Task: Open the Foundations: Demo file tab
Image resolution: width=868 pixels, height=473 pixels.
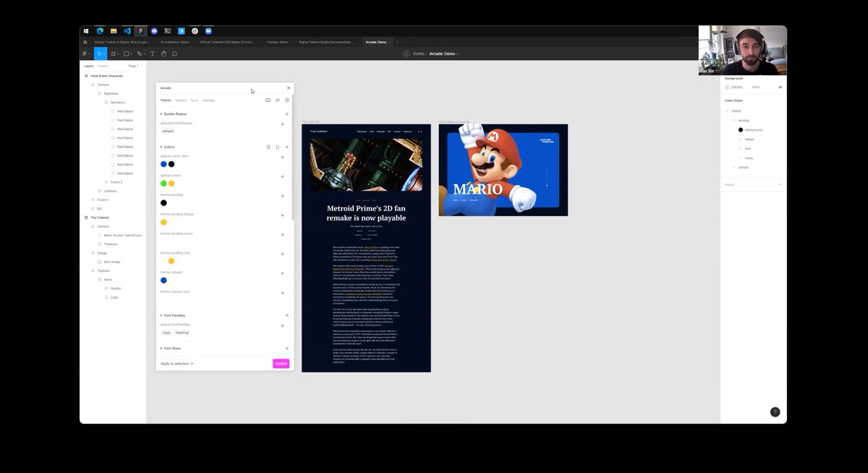Action: pos(174,42)
